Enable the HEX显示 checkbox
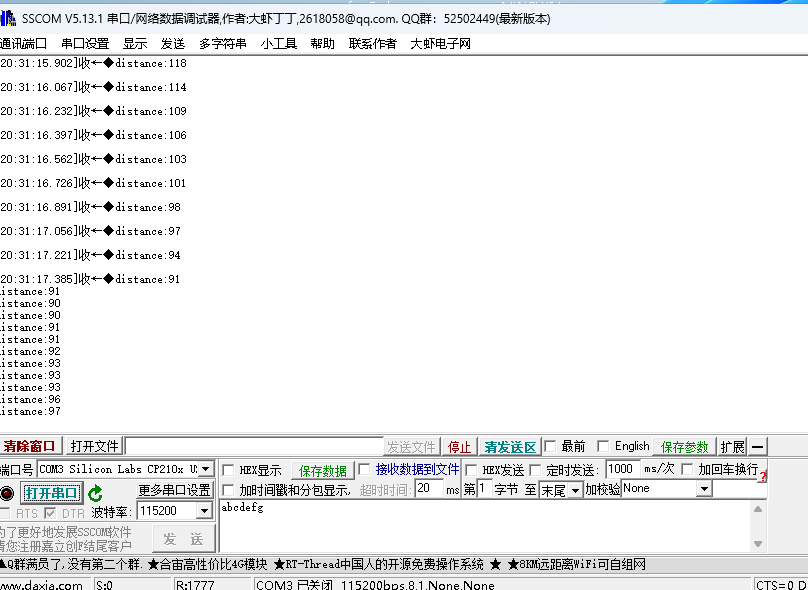Screen dimensions: 808x590 [229, 470]
